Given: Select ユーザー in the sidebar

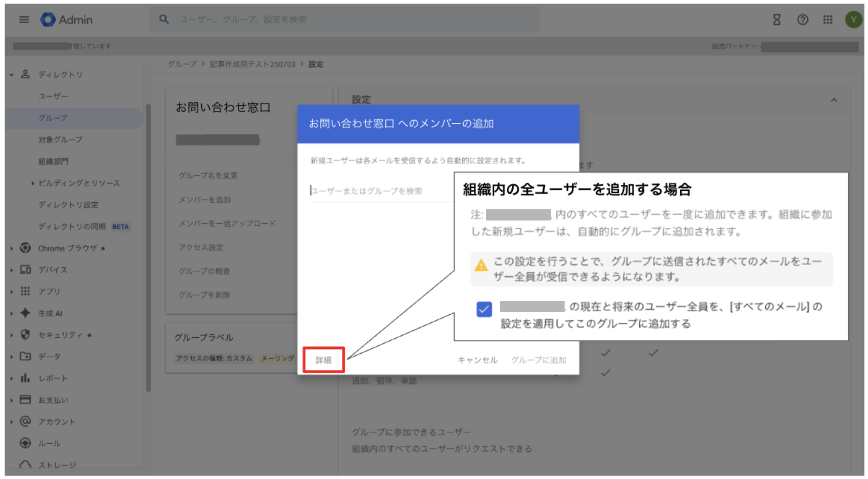Looking at the screenshot, I should point(53,96).
